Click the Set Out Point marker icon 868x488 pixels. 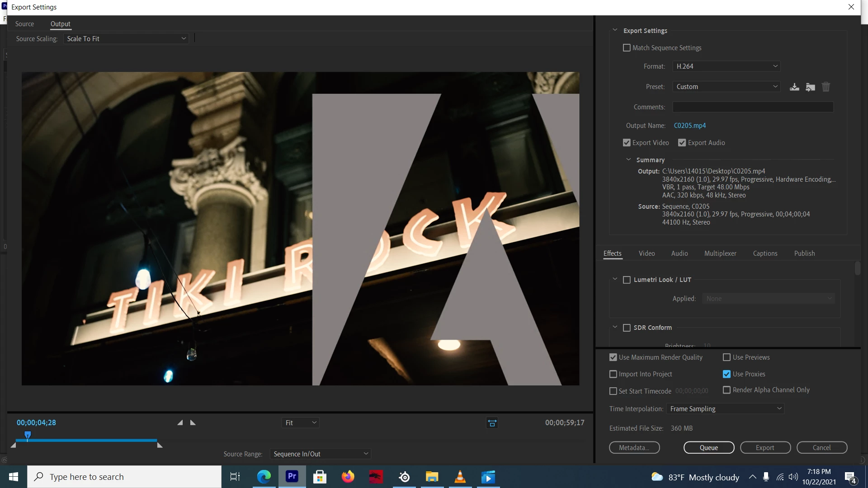[x=193, y=423]
